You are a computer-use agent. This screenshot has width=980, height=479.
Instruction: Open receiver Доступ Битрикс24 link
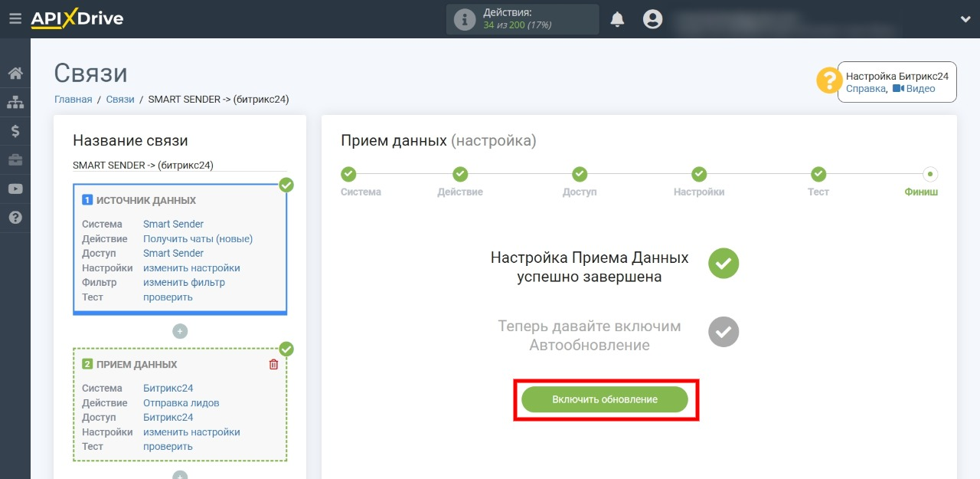[x=168, y=418]
